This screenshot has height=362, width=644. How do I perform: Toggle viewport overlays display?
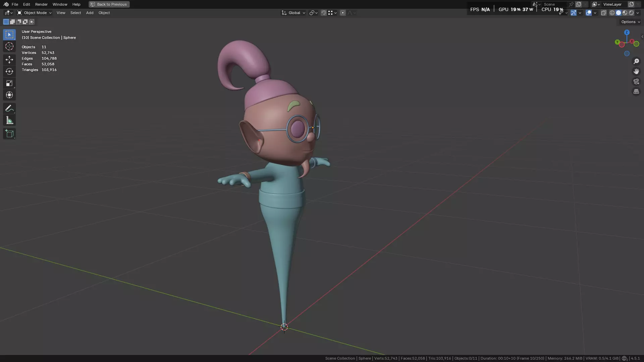589,13
